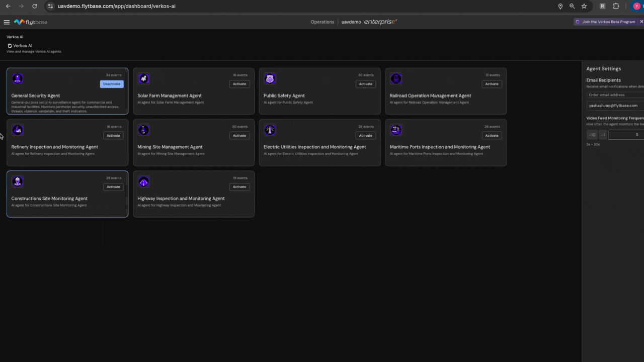The height and width of the screenshot is (362, 644).
Task: Reload the browser page
Action: (34, 6)
